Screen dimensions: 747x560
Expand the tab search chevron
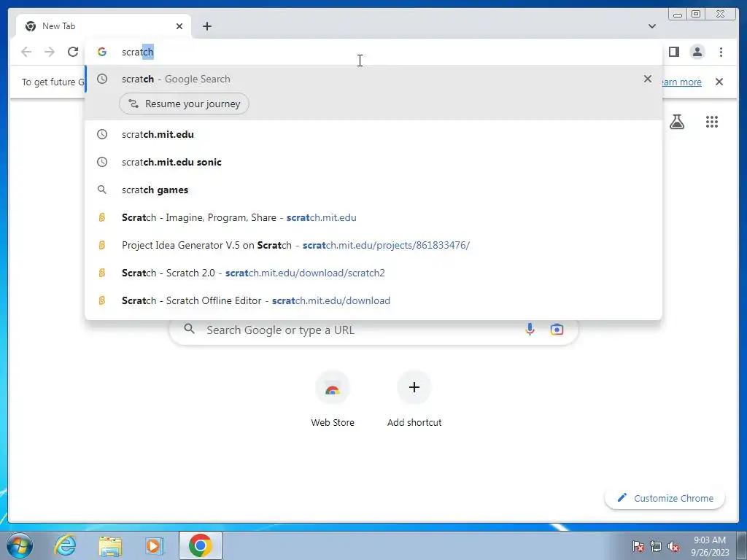coord(652,26)
